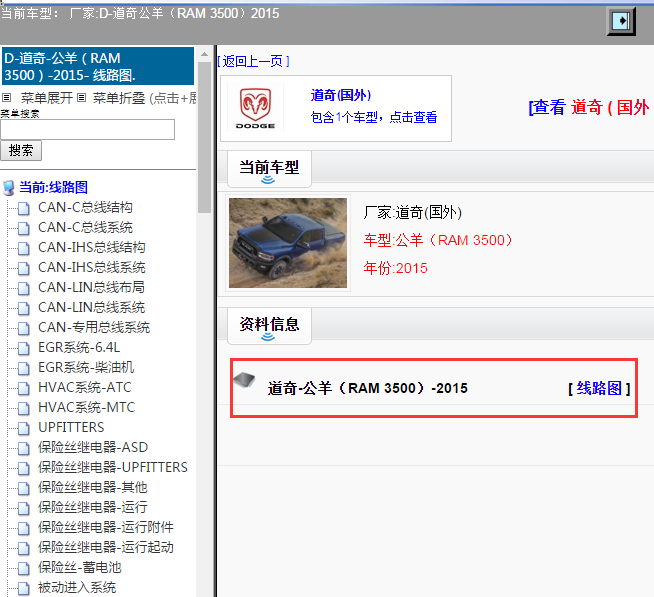Open CAN-LIN总线系统 wiring diagram

(91, 307)
